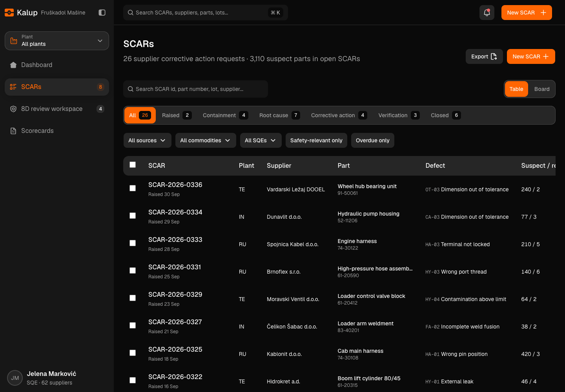Click the Jelena Marković user name

pyautogui.click(x=51, y=374)
